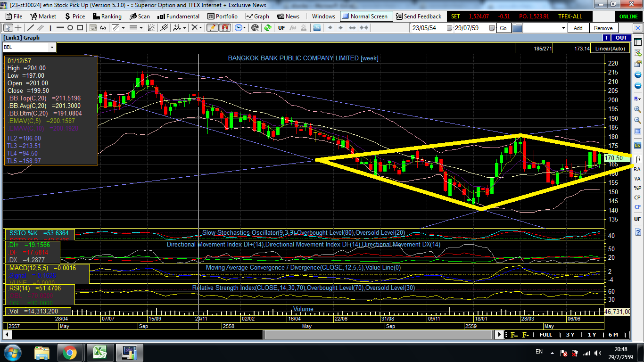Open the color palette settings
The image size is (644, 362).
click(x=255, y=28)
